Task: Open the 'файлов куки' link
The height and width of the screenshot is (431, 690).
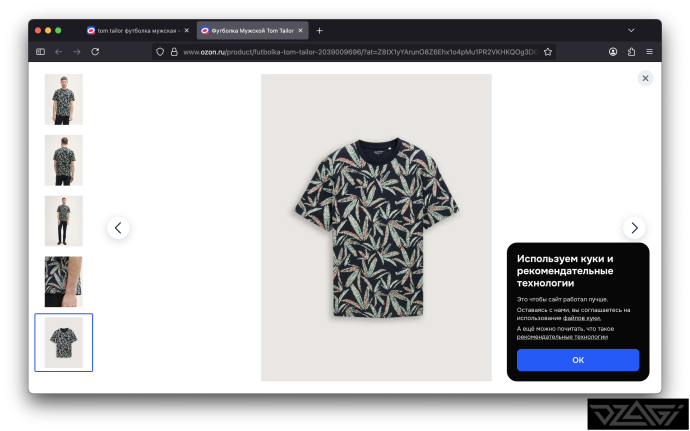Action: click(x=581, y=318)
